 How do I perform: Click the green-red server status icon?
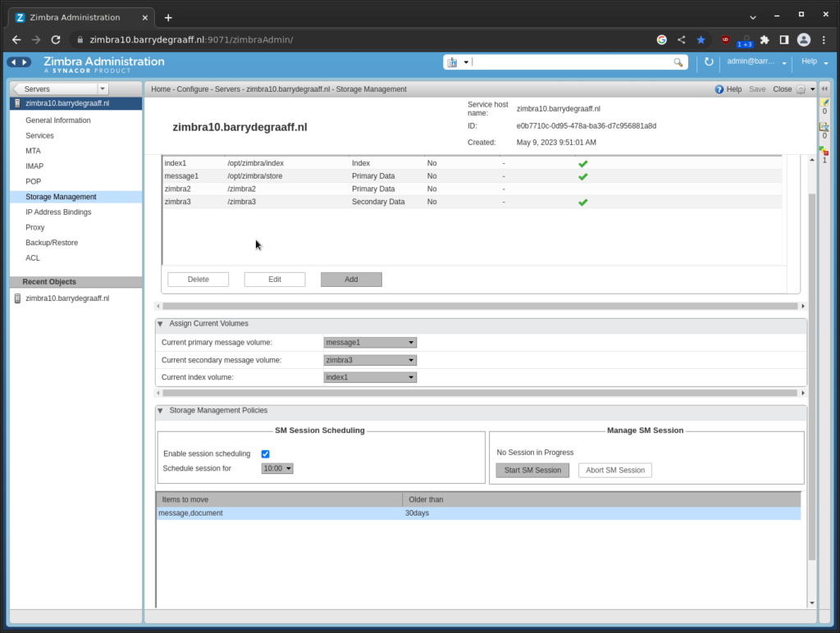[x=824, y=152]
